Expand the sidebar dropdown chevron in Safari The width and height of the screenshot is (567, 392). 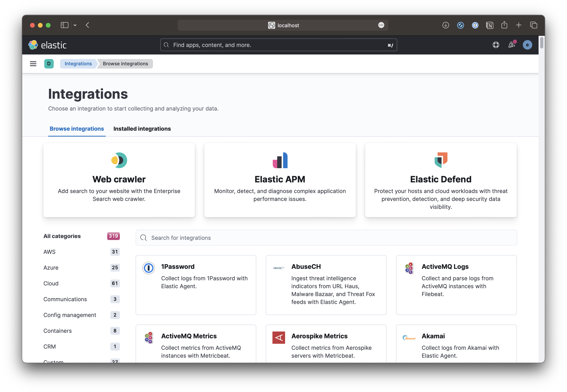pos(75,25)
